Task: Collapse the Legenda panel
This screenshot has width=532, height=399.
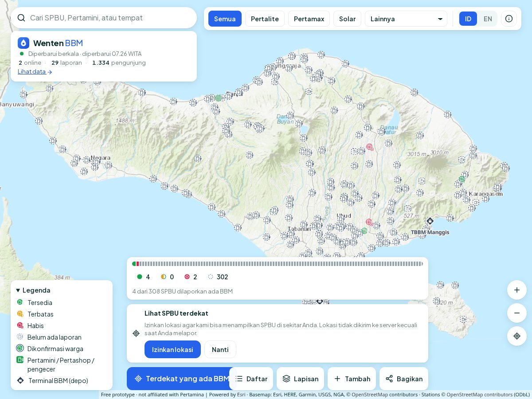Action: tap(33, 290)
